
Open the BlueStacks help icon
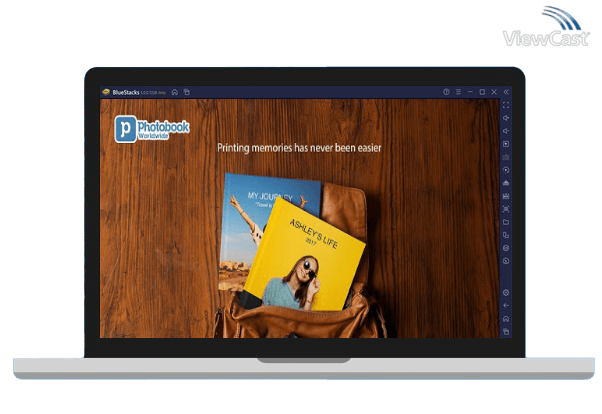(x=446, y=92)
